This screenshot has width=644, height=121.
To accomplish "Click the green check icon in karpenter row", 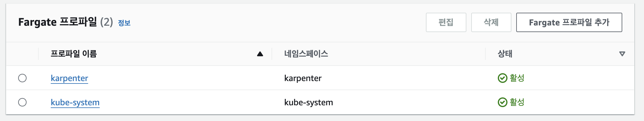I will (502, 78).
